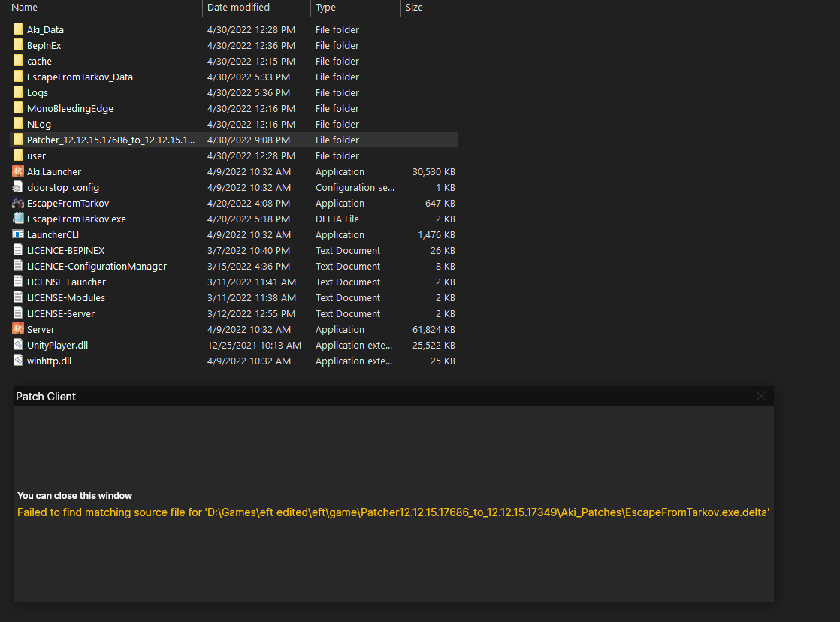Screen dimensions: 840x622
Task: Click the Aki_Data folder icon
Action: click(x=18, y=29)
